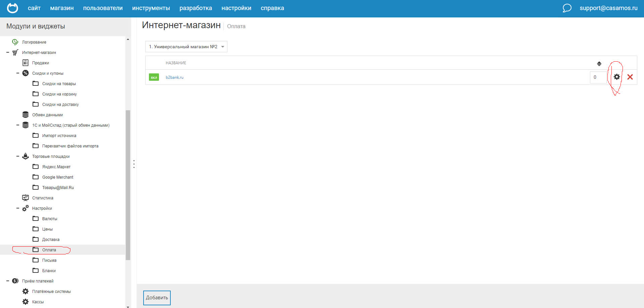Click the sidebar vertical scrollbar thumb

coord(128,184)
